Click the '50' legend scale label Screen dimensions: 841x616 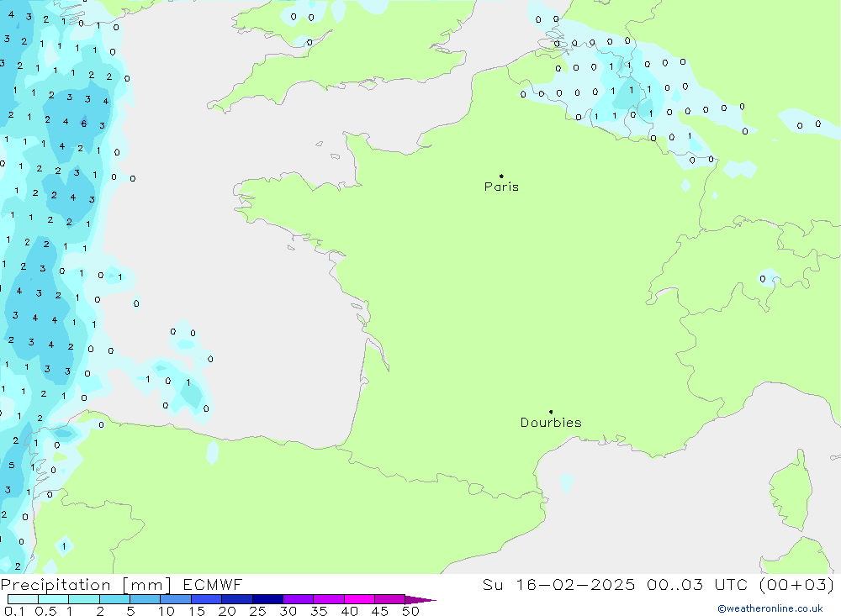pos(410,611)
